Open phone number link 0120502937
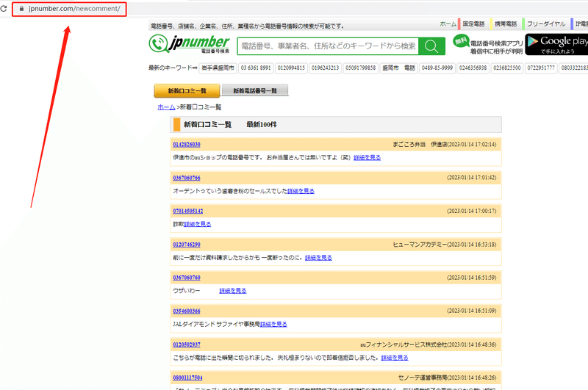Image resolution: width=588 pixels, height=390 pixels. coord(187,344)
